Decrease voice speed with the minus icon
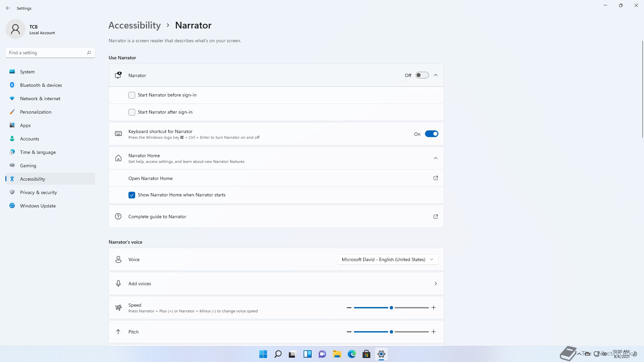Viewport: 644px width, 362px height. click(x=349, y=308)
